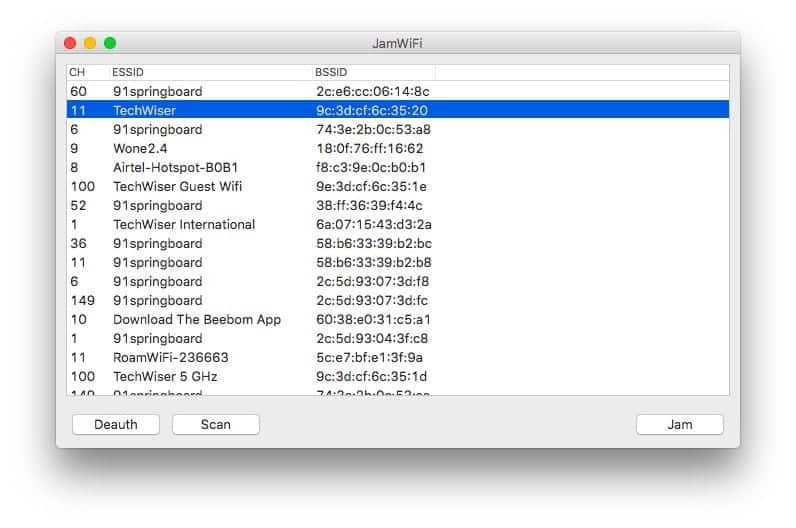This screenshot has height=528, width=796.
Task: Click BSSID 58:b6:33:39:b2:b8
Action: click(374, 262)
